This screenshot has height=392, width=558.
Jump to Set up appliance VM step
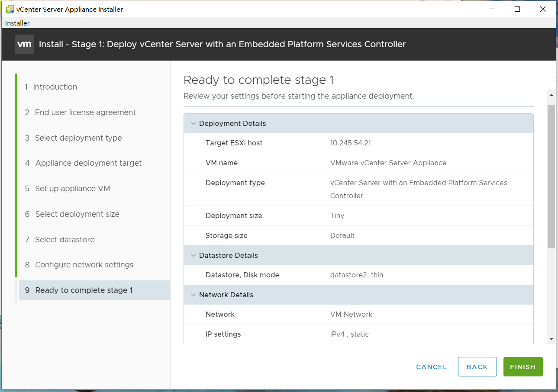click(68, 189)
